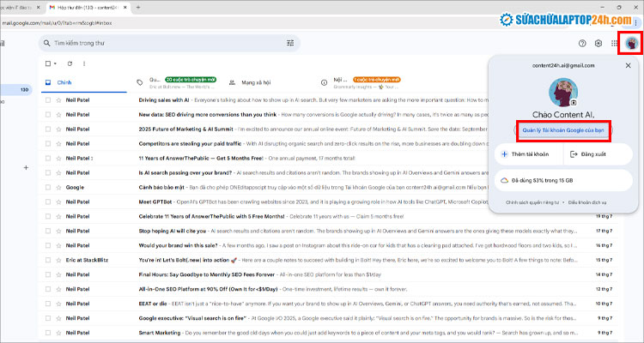644x343 pixels.
Task: Open select-all dropdown arrow
Action: pos(55,63)
